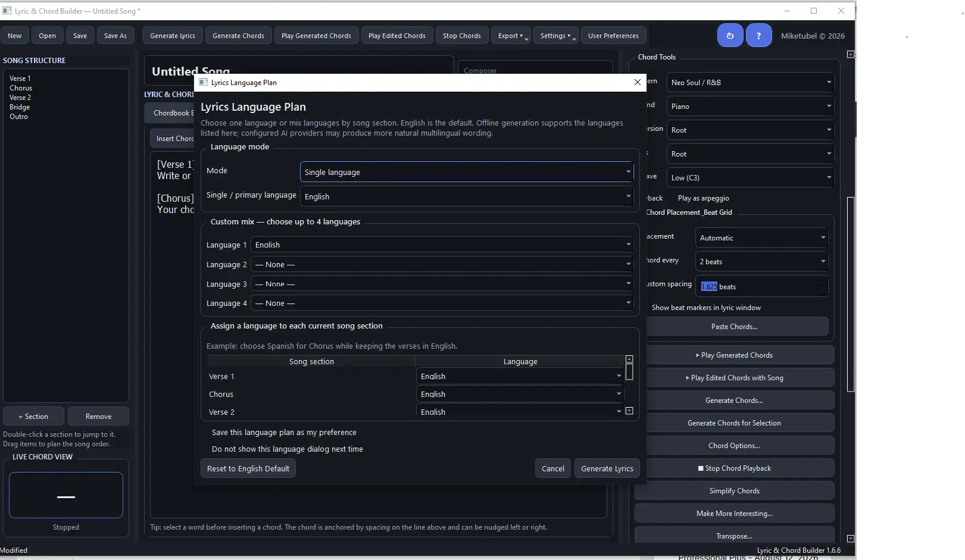
Task: Click the section table scrollbar thumb
Action: pos(629,372)
